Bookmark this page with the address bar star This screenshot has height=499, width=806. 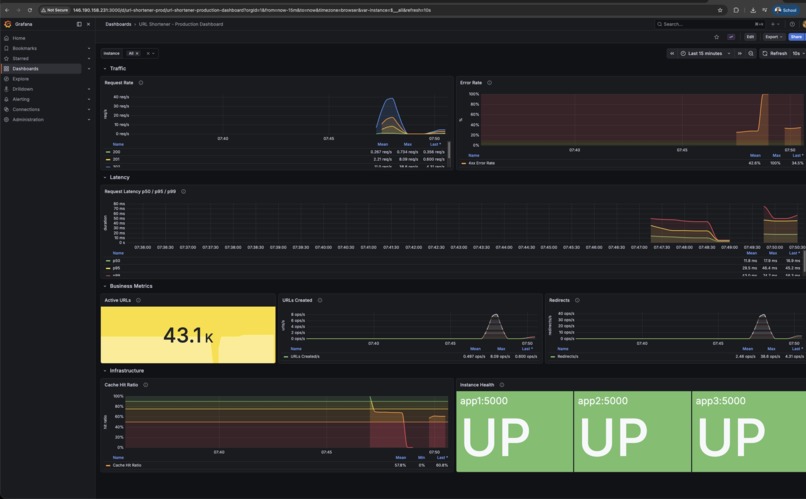tap(720, 10)
